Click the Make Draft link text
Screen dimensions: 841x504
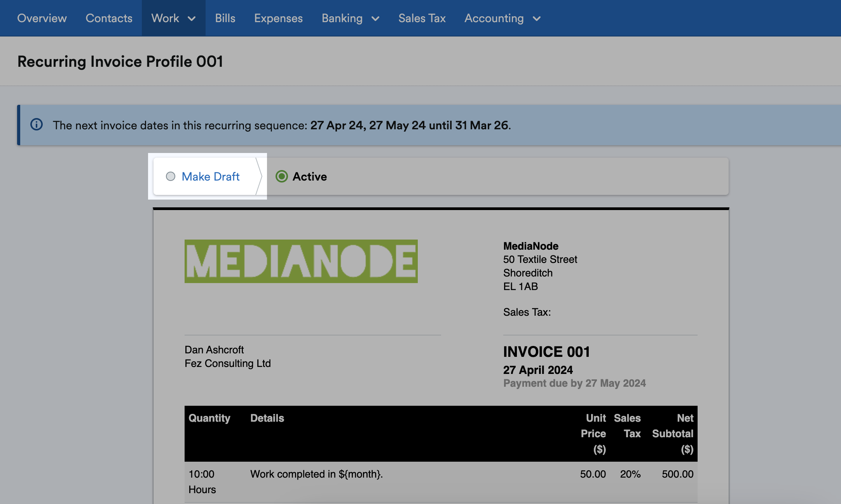click(210, 177)
